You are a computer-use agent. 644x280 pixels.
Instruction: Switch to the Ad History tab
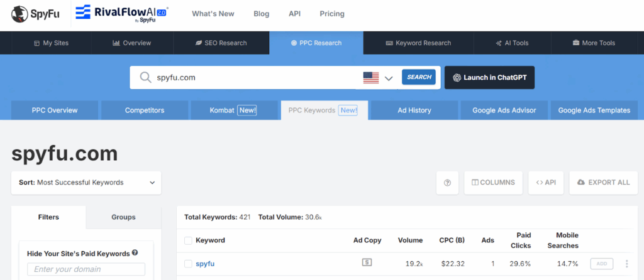pos(414,110)
